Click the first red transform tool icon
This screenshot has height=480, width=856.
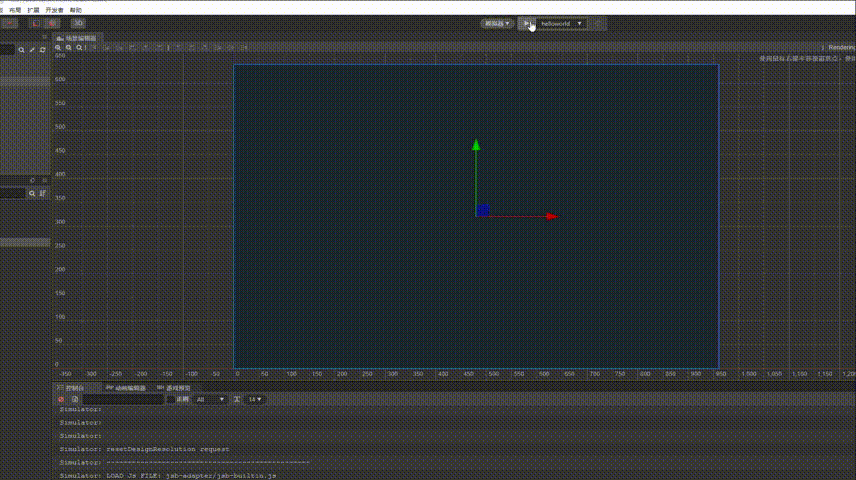(10, 23)
